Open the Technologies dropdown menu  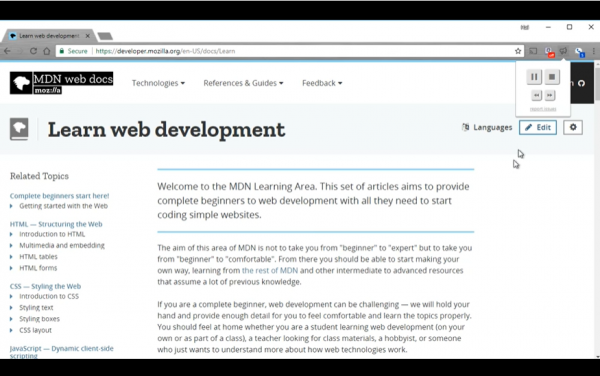158,83
